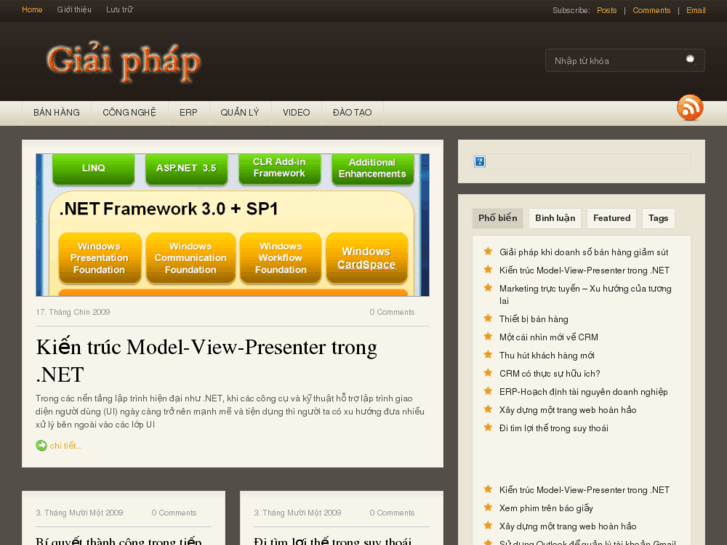Open the '0 Comments' link of the featured post
Viewport: 727px width, 545px height.
(x=392, y=312)
